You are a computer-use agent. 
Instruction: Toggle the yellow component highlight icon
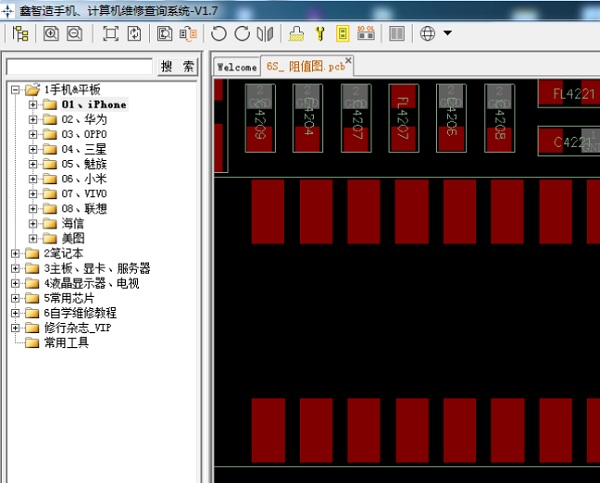coord(343,34)
